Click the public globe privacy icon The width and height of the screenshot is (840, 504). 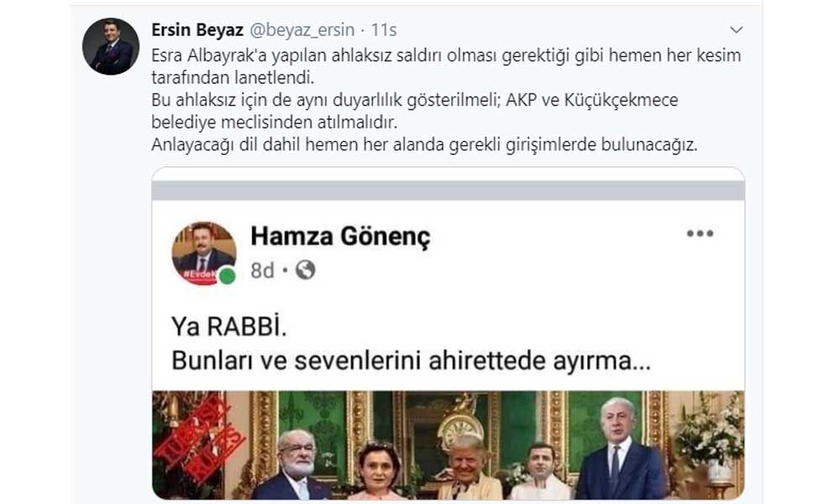[306, 270]
